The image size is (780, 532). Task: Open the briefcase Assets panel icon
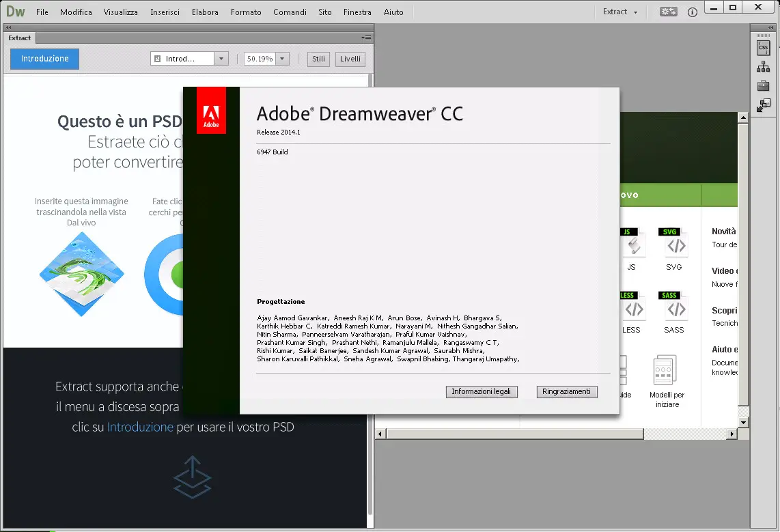(763, 85)
